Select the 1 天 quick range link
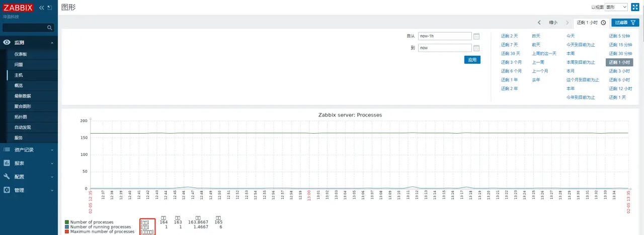 click(617, 97)
